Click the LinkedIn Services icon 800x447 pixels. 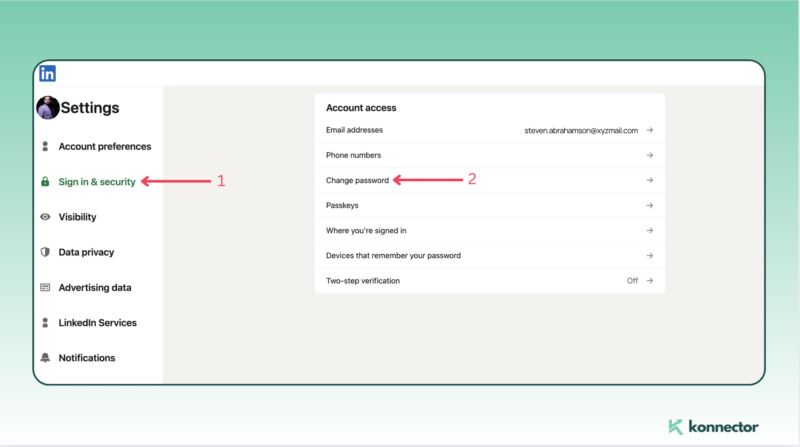45,323
